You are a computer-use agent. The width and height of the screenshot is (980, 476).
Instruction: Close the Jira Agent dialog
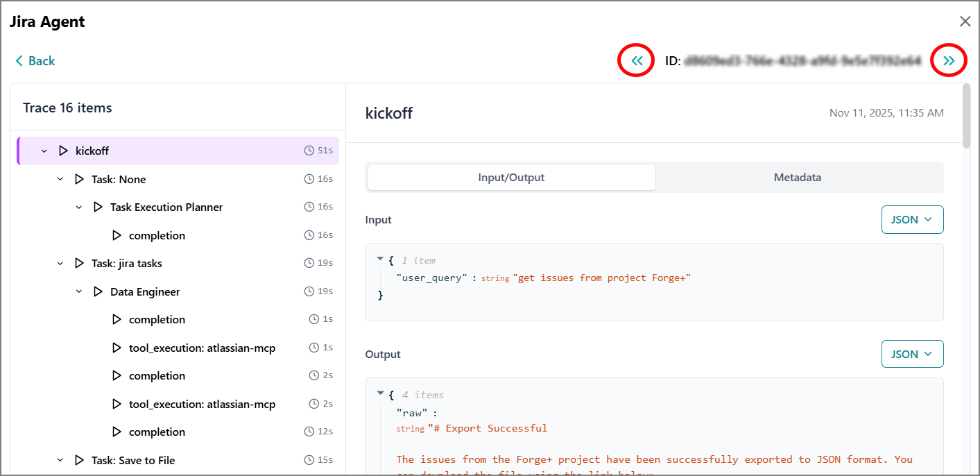pos(965,22)
